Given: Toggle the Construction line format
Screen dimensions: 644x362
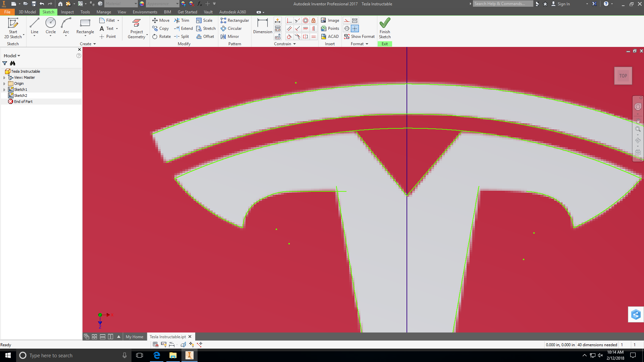Looking at the screenshot, I should (x=347, y=20).
